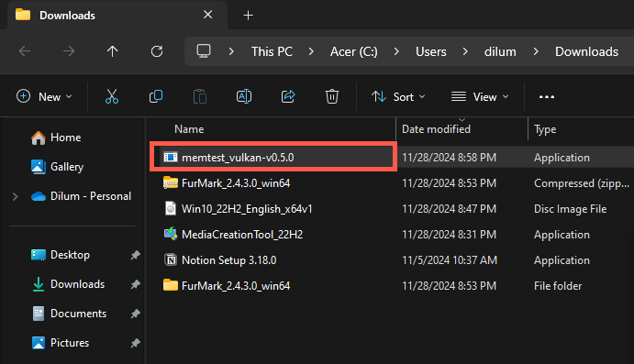Select the memtest_vulkan-v0.5.0 application file
634x364 pixels.
click(273, 157)
